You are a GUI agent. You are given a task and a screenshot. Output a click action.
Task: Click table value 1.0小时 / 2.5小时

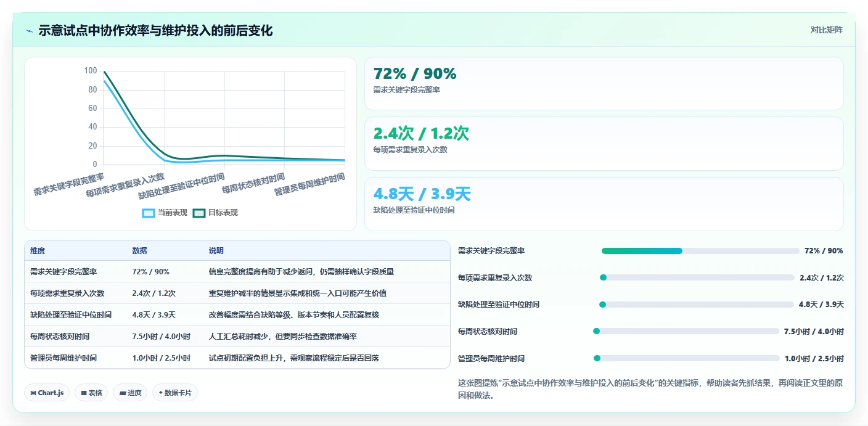162,358
